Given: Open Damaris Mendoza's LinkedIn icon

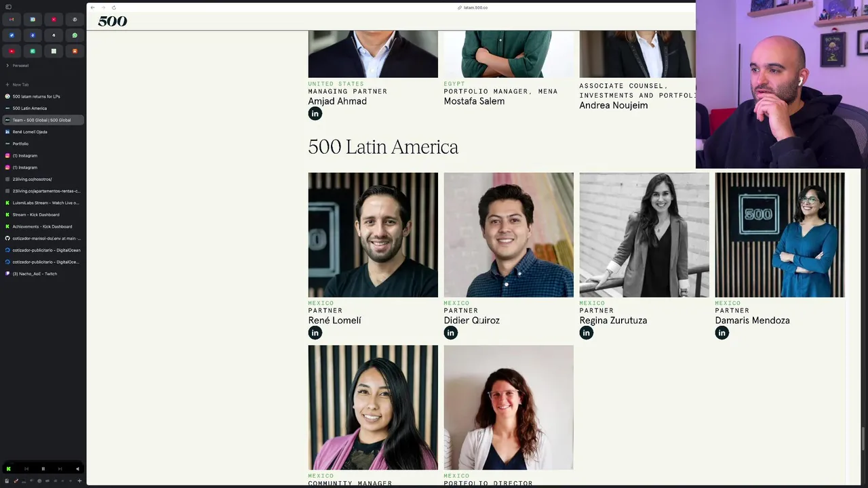Looking at the screenshot, I should point(722,333).
